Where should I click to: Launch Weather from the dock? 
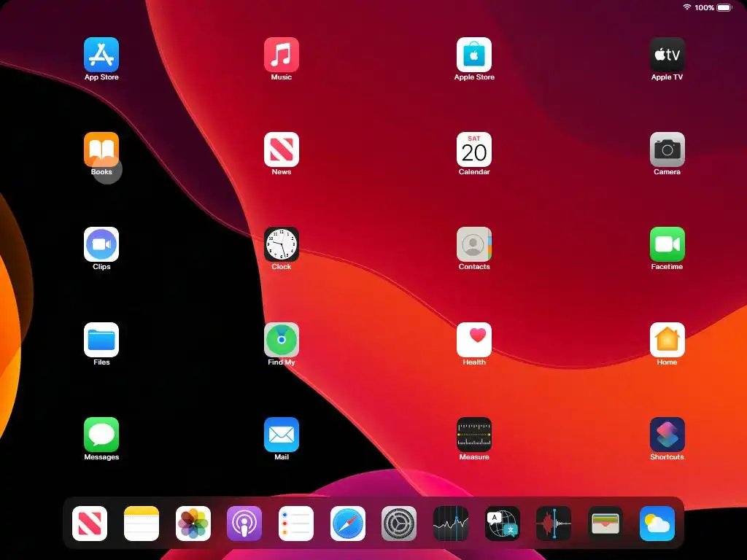(x=657, y=524)
